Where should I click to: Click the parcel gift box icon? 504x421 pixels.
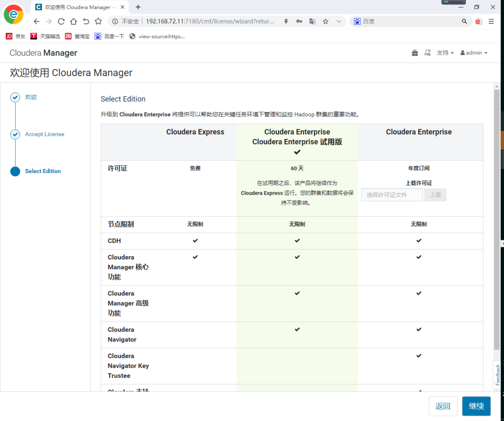point(415,53)
